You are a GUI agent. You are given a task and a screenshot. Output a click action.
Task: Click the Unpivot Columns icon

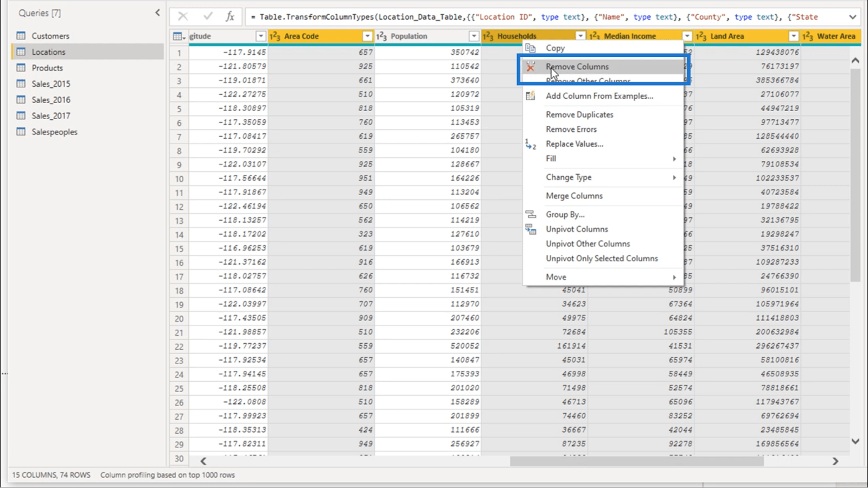point(531,229)
